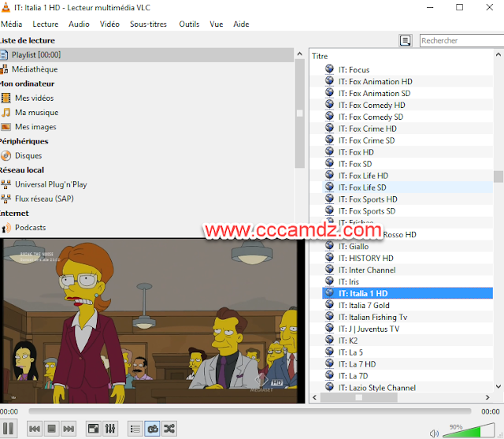
Task: Toggle shuffle random playback button
Action: click(169, 429)
